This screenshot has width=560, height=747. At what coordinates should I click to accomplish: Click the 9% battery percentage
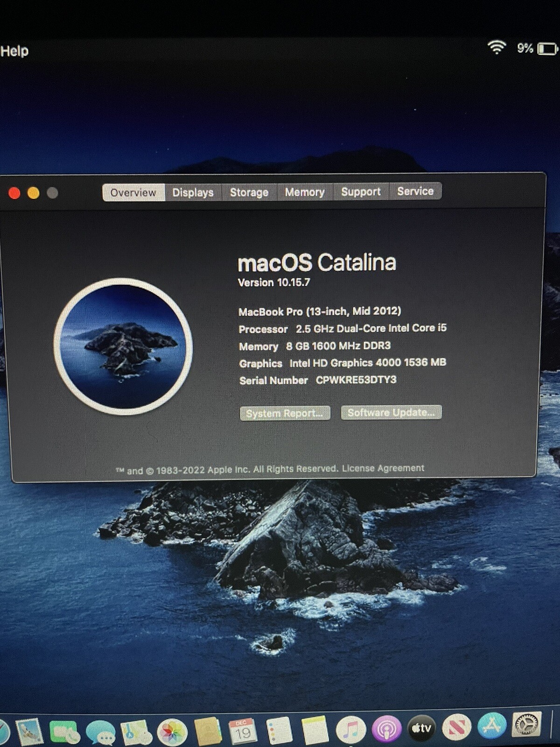coord(525,48)
